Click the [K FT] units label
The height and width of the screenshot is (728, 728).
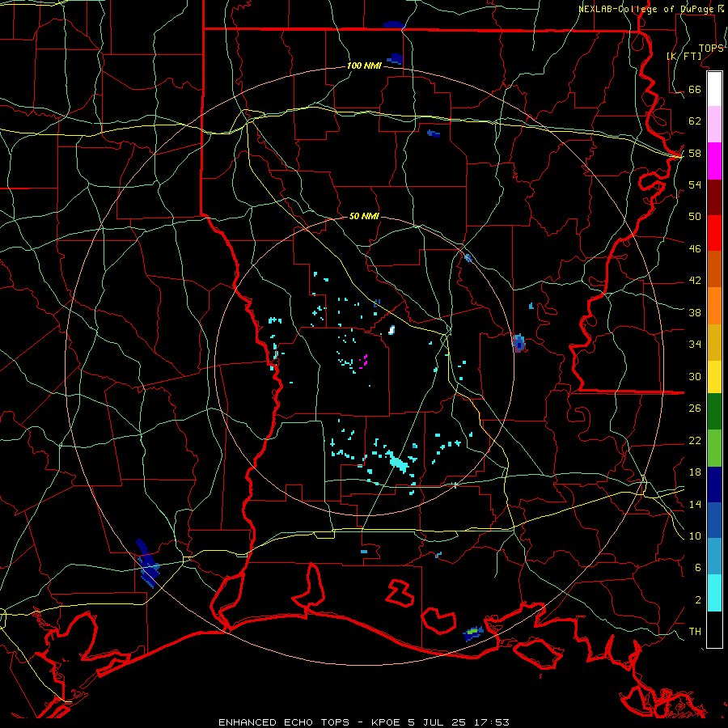click(x=684, y=56)
